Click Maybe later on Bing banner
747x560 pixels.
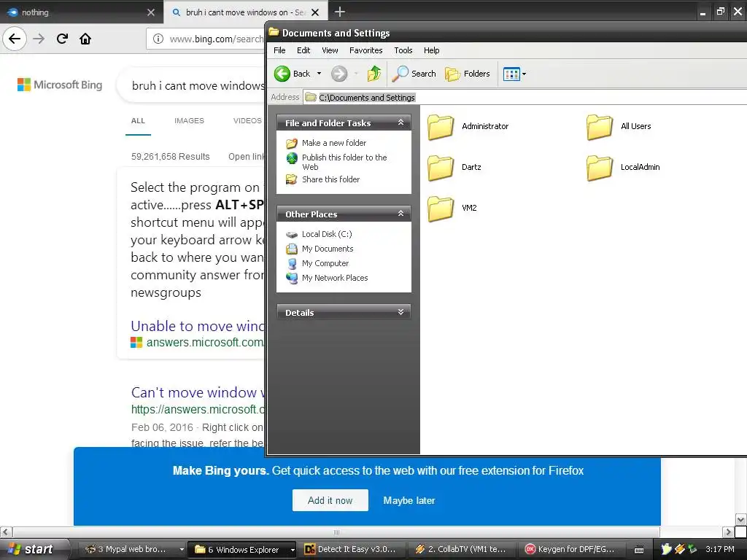point(409,500)
